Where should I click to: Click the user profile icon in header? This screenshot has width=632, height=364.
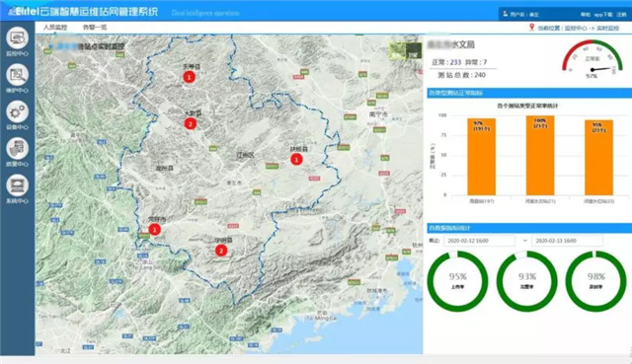(x=505, y=14)
